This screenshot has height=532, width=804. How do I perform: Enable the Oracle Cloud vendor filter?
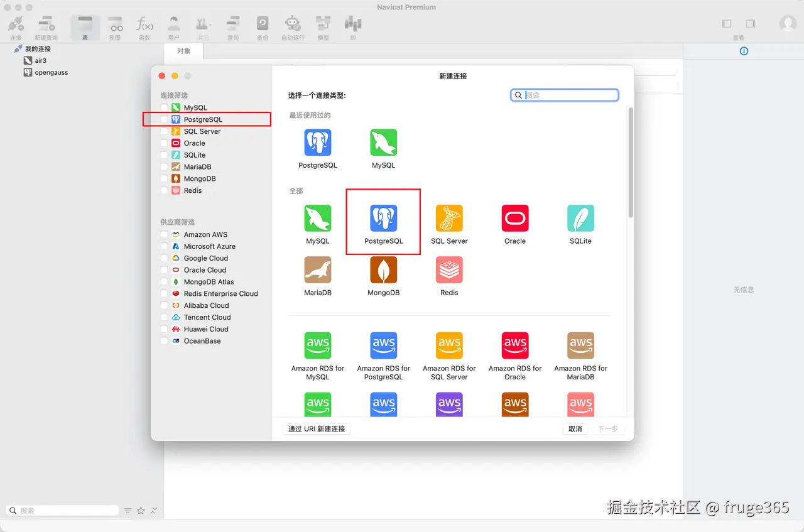click(165, 270)
